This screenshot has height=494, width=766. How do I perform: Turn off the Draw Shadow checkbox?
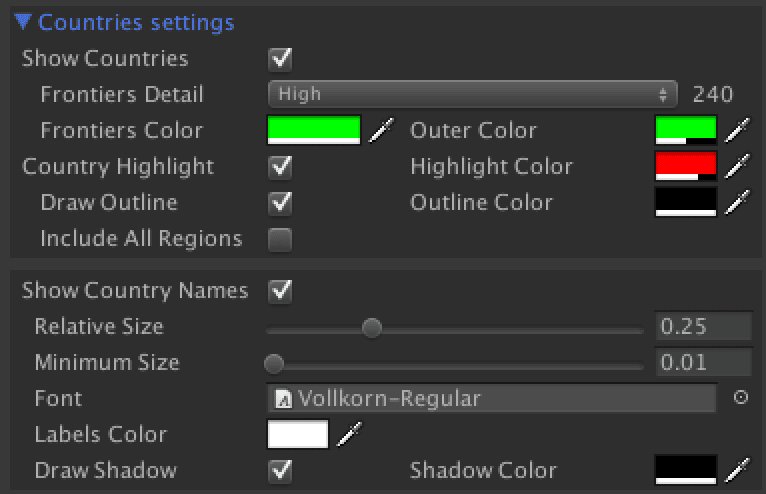click(x=281, y=470)
